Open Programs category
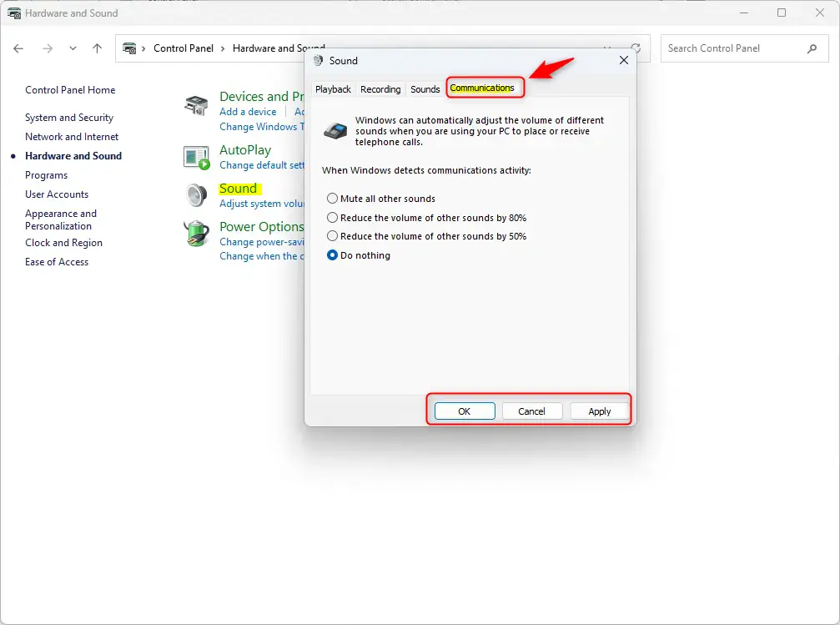 [46, 175]
